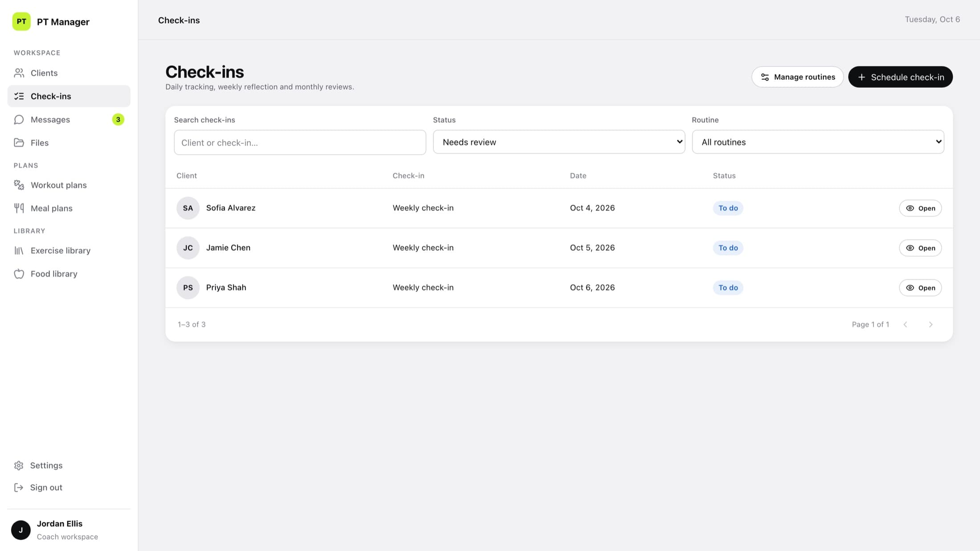Click Priya Shah's PS avatar
The width and height of the screenshot is (980, 551).
tap(188, 288)
